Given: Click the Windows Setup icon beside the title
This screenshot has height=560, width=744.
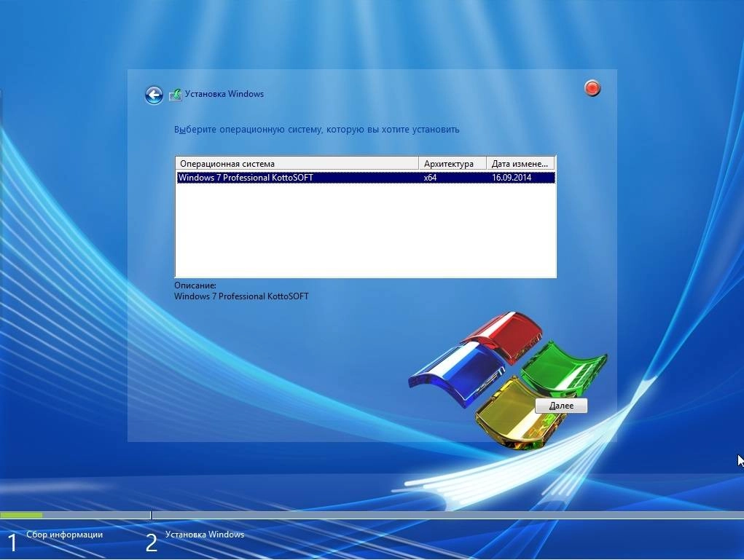Looking at the screenshot, I should [x=175, y=95].
